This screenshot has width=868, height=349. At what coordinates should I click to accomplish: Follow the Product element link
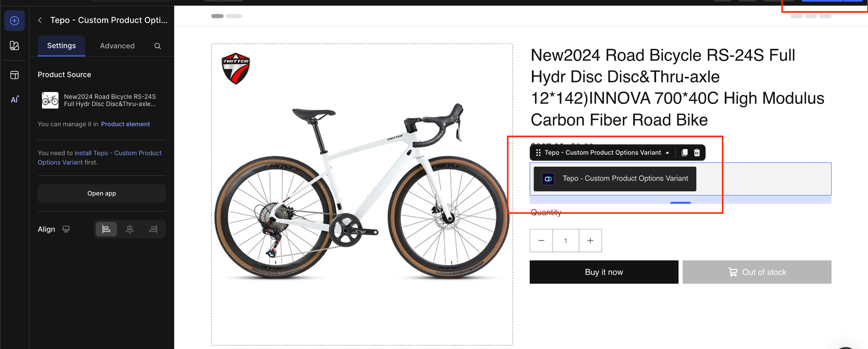125,124
